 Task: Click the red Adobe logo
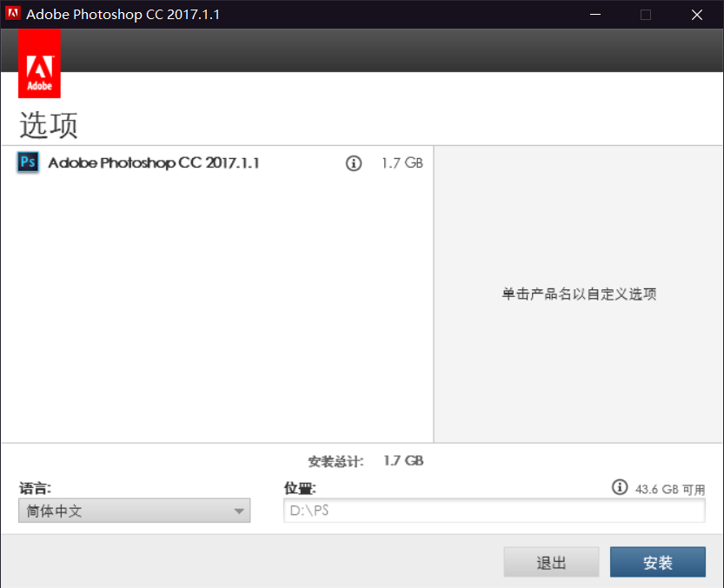coord(39,63)
